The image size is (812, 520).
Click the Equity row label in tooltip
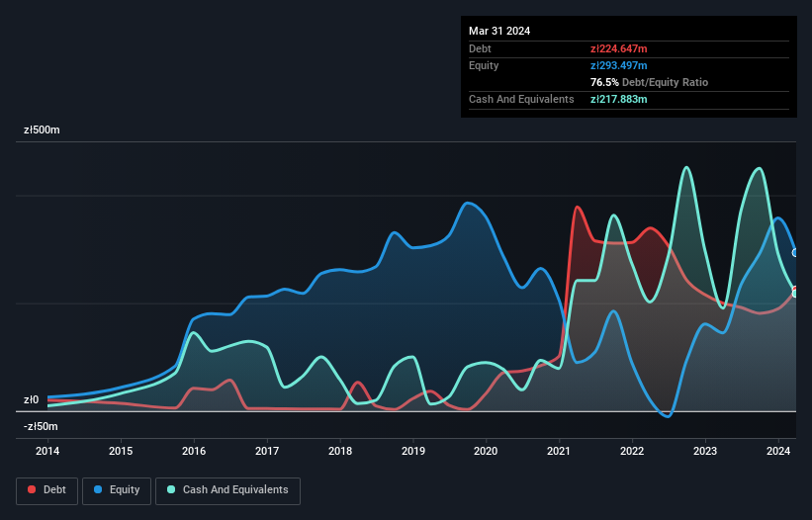(x=484, y=65)
